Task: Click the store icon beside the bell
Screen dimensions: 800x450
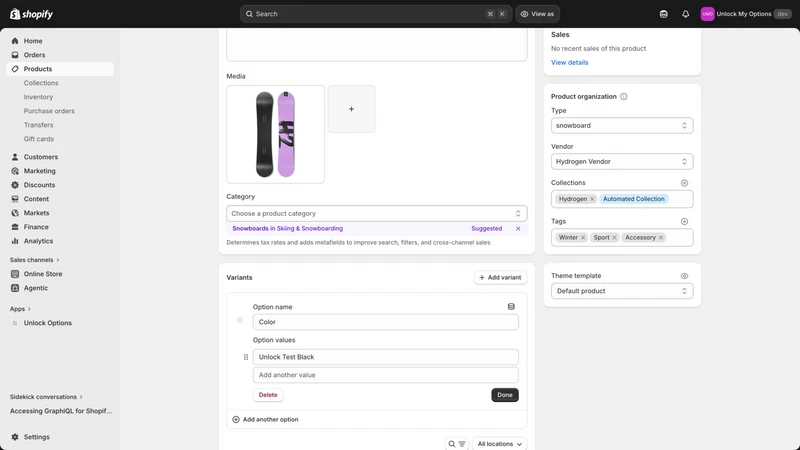Action: click(663, 14)
